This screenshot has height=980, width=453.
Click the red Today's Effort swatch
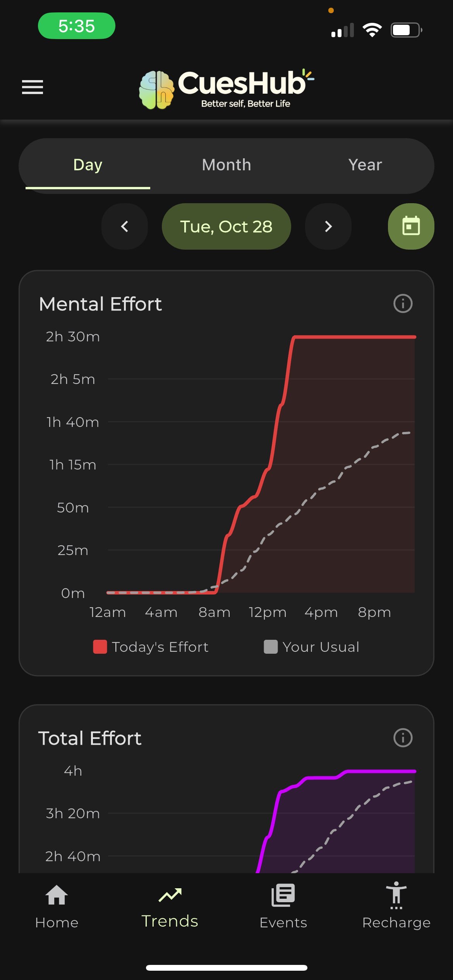[100, 647]
